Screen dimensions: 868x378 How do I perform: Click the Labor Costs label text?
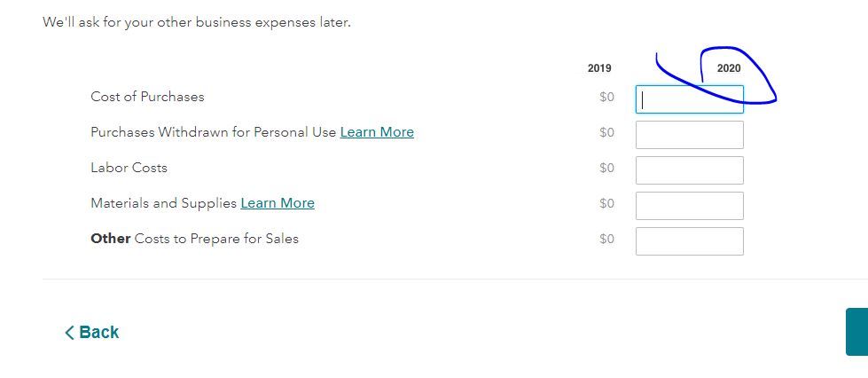pyautogui.click(x=129, y=168)
